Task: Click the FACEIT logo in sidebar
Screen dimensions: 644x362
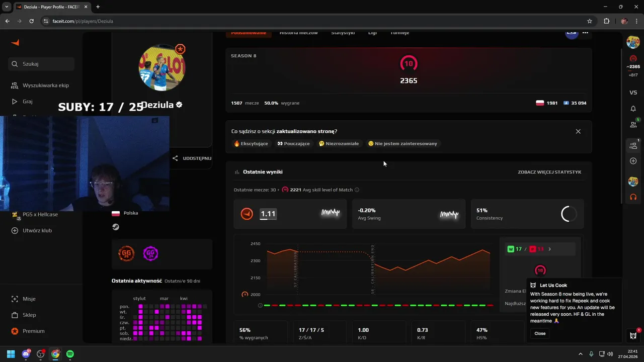Action: click(15, 43)
